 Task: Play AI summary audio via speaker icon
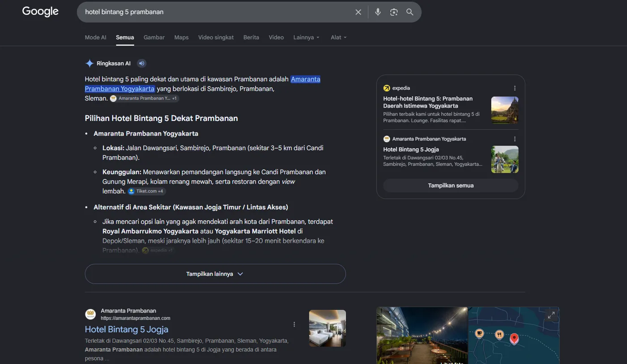[142, 64]
